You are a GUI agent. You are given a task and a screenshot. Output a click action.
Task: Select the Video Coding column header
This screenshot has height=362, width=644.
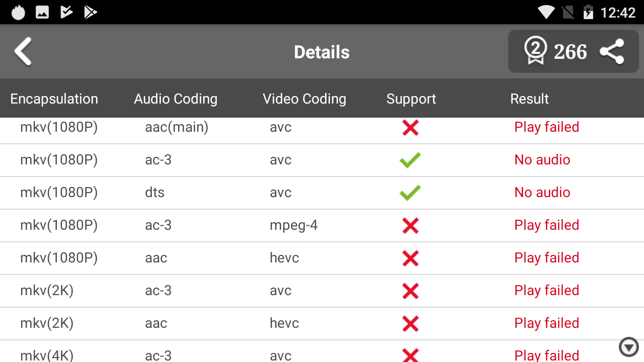point(304,99)
